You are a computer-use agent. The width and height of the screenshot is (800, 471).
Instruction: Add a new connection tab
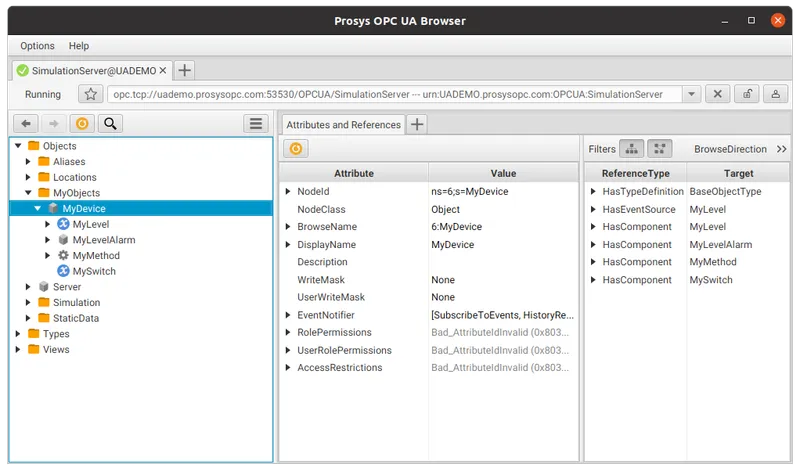click(x=185, y=70)
